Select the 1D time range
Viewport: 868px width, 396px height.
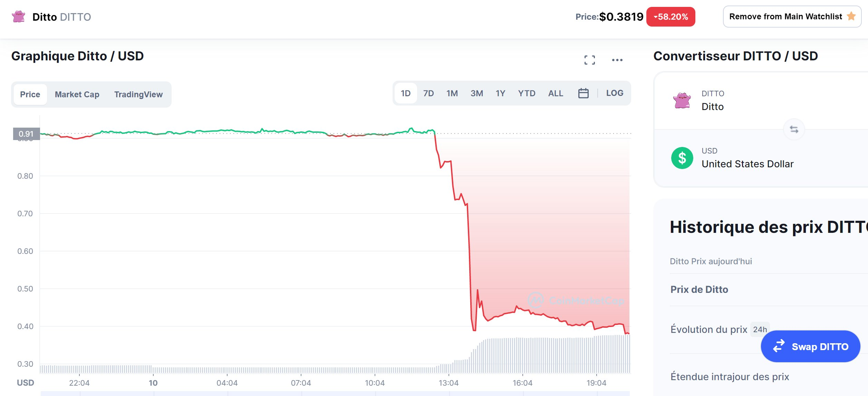coord(405,93)
